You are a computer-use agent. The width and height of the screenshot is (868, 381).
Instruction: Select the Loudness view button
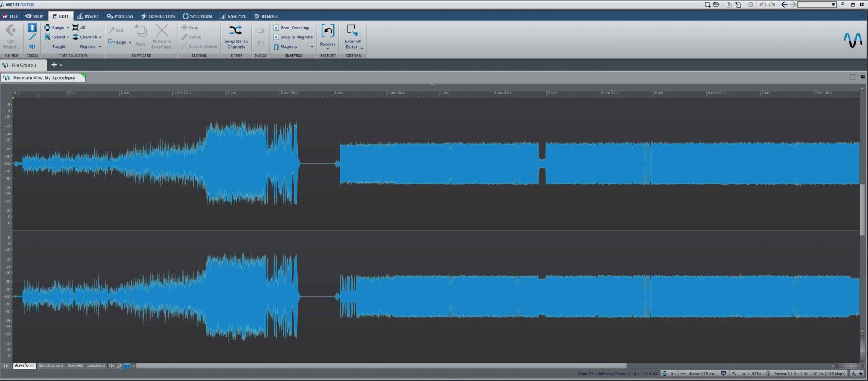click(96, 365)
